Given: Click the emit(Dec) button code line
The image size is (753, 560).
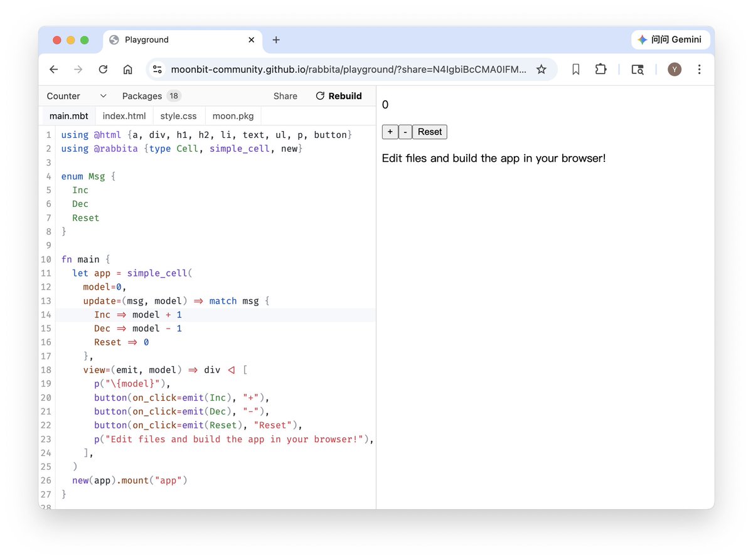Looking at the screenshot, I should pos(182,411).
